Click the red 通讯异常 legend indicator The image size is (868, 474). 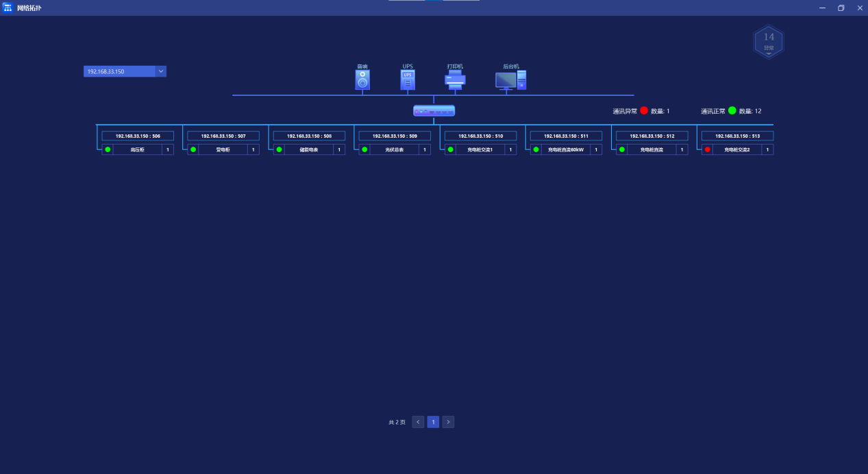644,110
